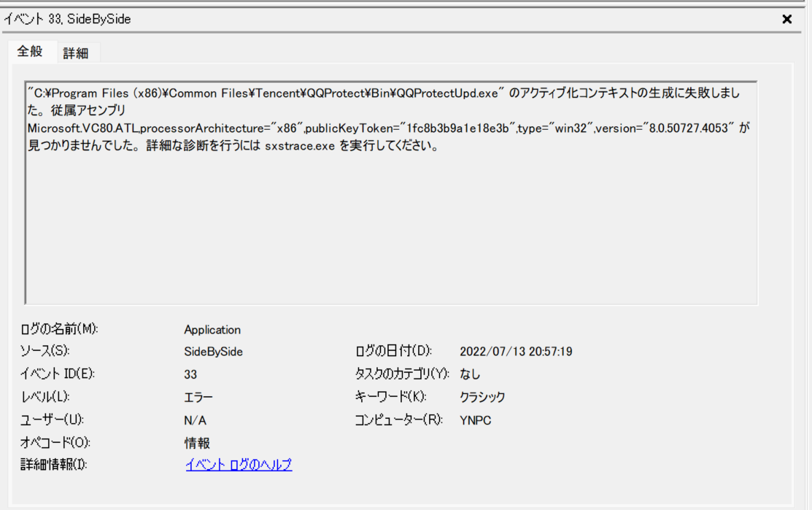Click the タスクのカテゴリ(Y): label
This screenshot has height=510, width=812.
[403, 374]
